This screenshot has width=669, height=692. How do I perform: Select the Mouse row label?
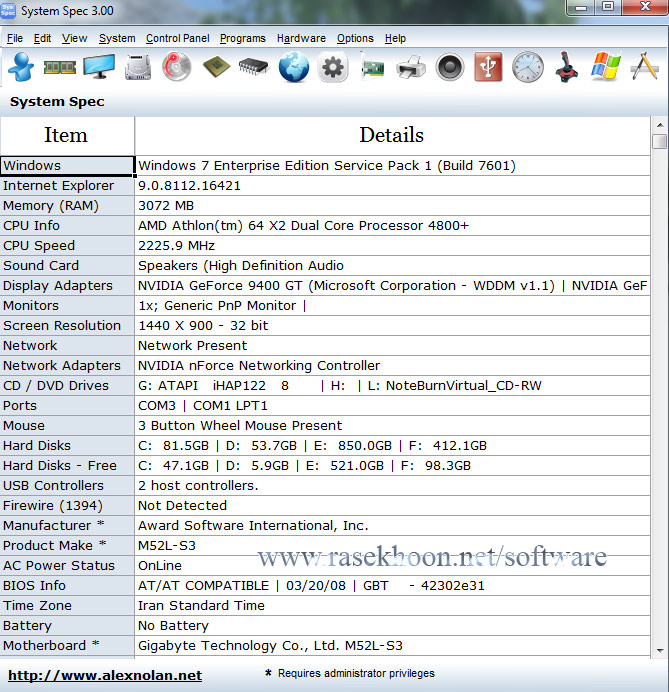click(x=67, y=425)
